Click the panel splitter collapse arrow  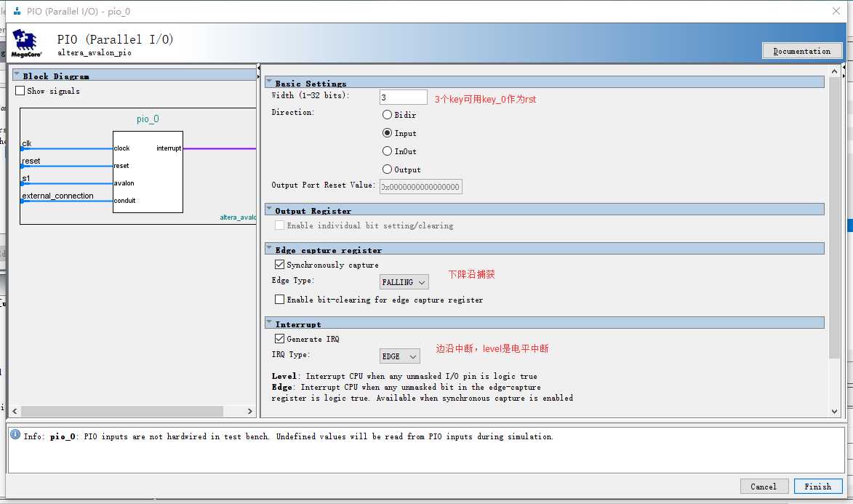click(x=258, y=68)
